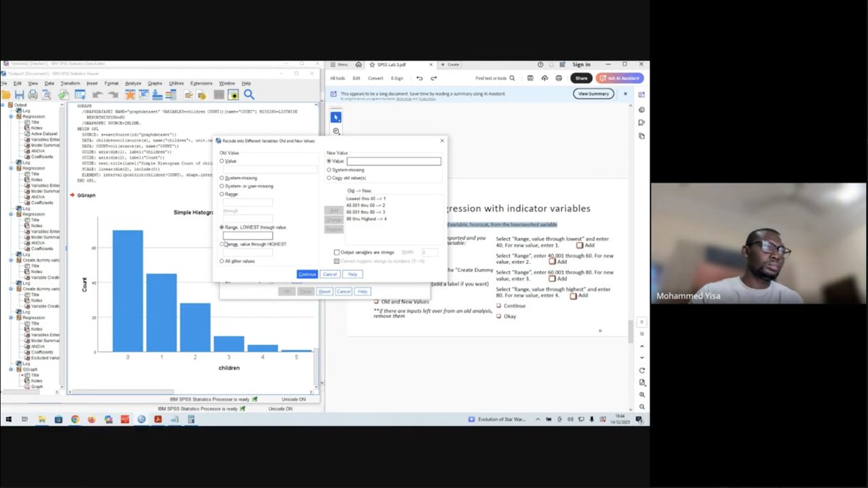Collapse second 'Create dummy variables' outline node
The height and width of the screenshot is (488, 868).
pyautogui.click(x=11, y=288)
